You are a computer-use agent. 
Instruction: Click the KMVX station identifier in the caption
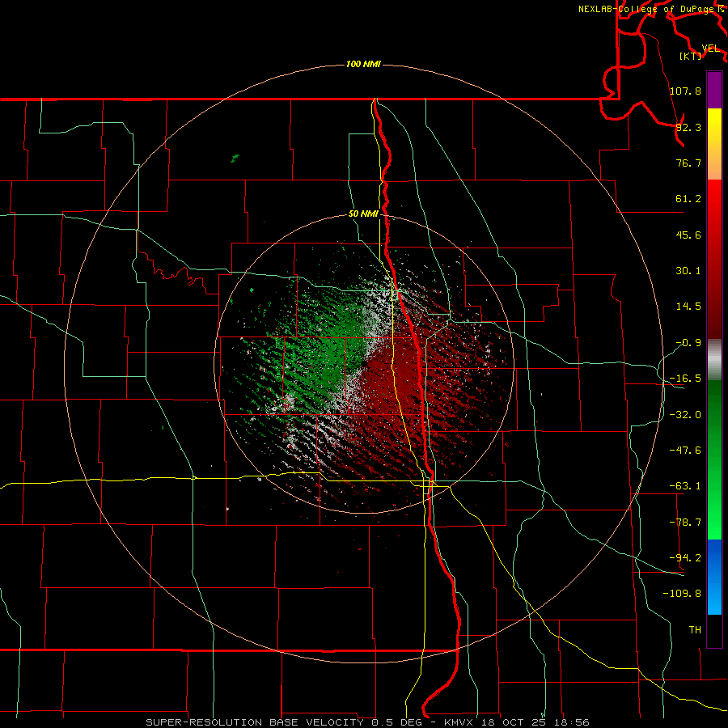(457, 722)
